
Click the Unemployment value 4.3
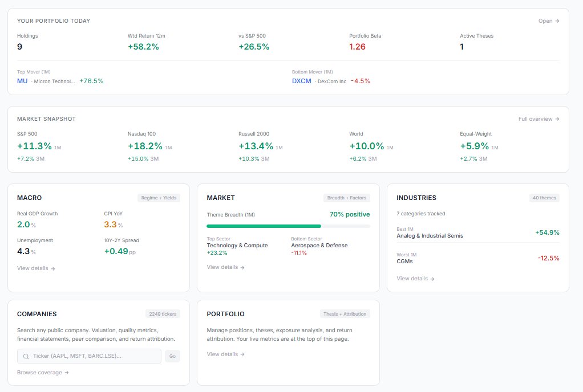[23, 251]
